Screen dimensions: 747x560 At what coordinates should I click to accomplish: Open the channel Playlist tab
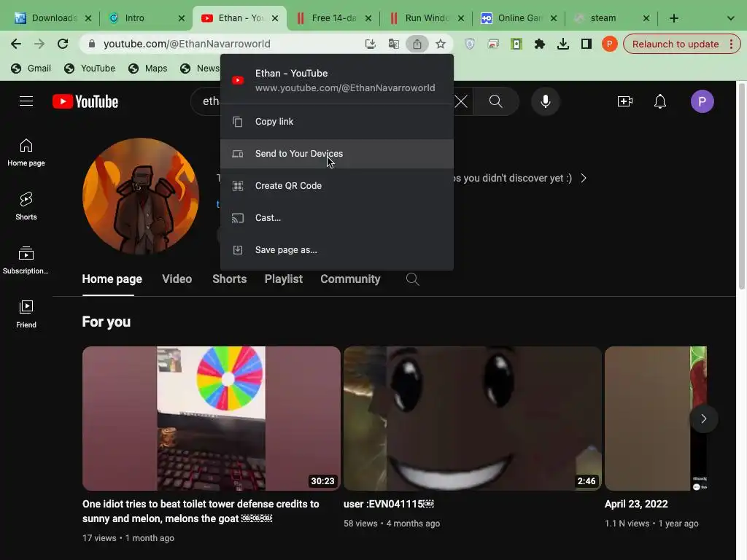point(284,279)
